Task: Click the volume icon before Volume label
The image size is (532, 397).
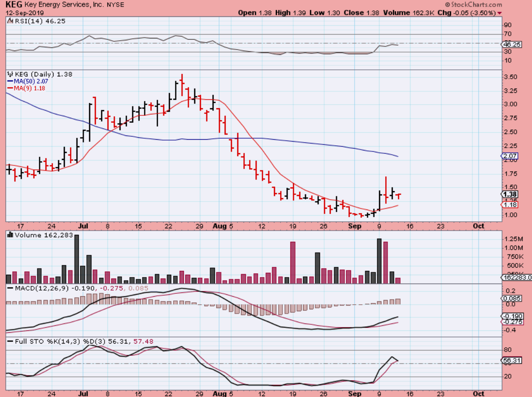Action: click(x=10, y=235)
